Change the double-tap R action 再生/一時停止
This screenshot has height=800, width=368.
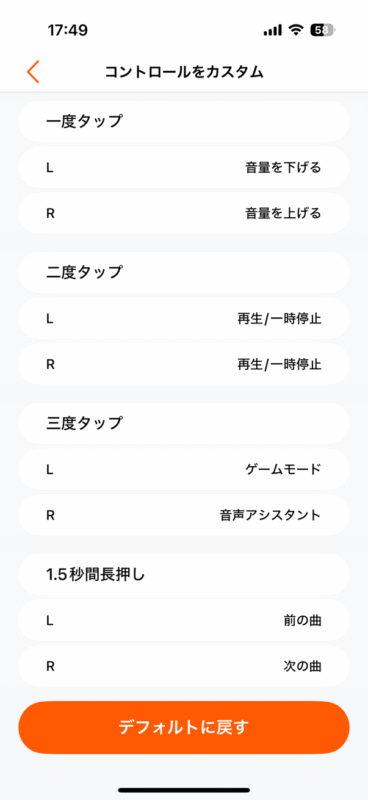(x=184, y=364)
